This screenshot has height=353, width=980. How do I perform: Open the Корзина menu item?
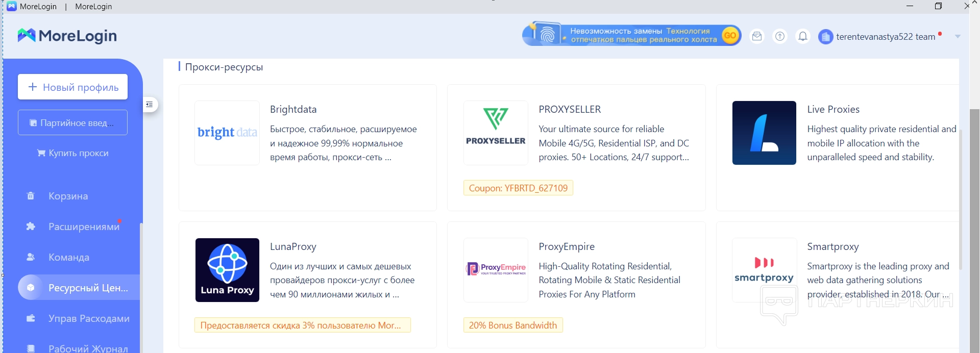tap(68, 196)
